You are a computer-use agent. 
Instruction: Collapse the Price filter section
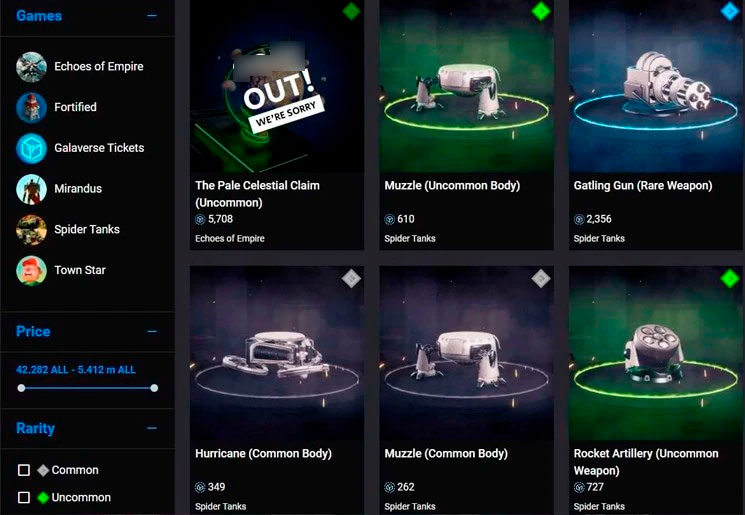(x=152, y=331)
